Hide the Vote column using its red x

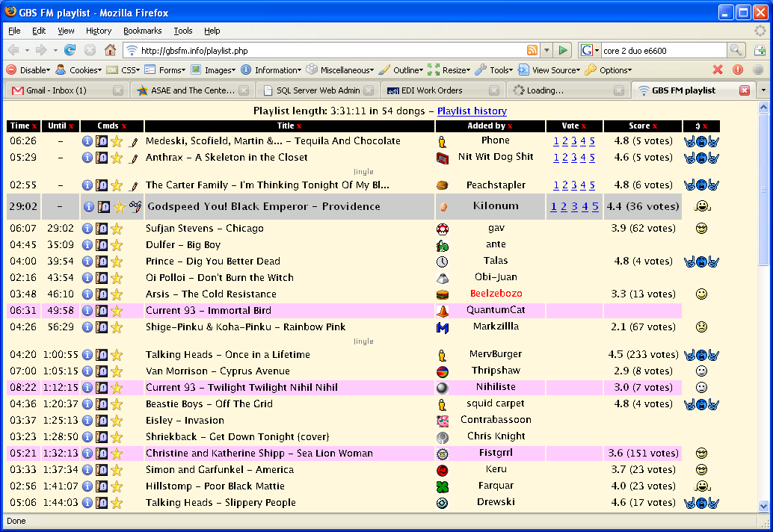(584, 126)
